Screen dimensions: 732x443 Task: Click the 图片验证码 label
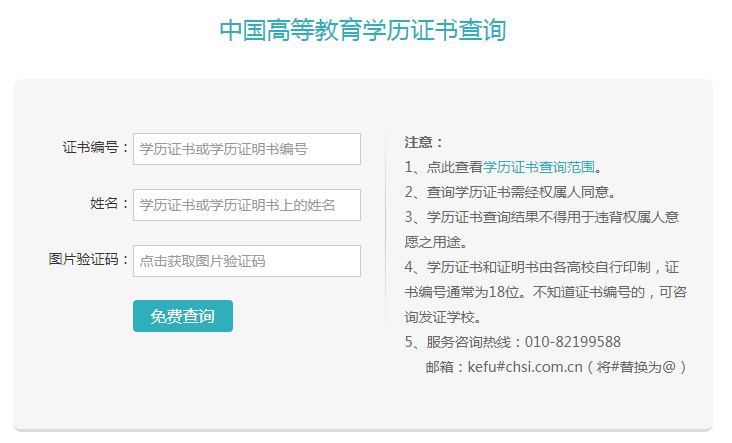pyautogui.click(x=88, y=260)
